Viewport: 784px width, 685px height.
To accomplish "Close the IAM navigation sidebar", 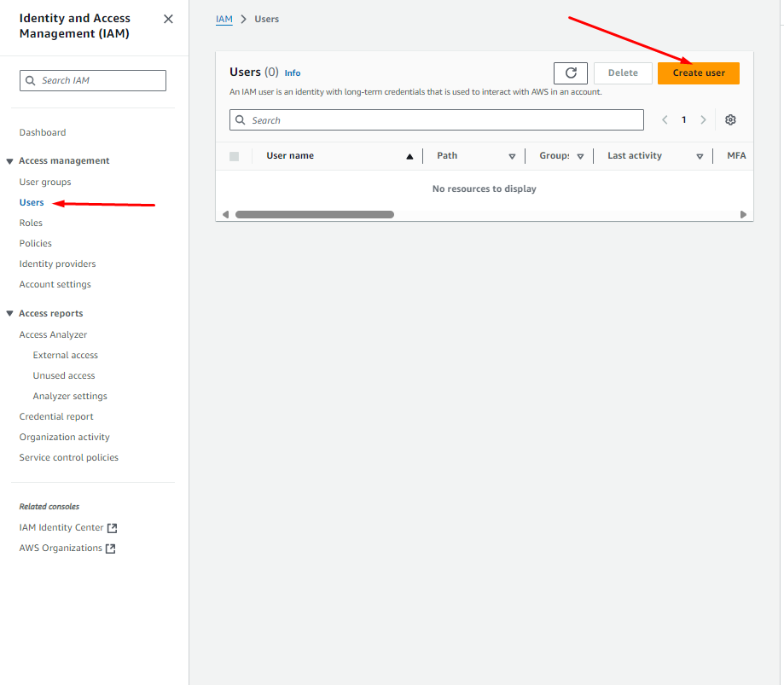I will [168, 19].
